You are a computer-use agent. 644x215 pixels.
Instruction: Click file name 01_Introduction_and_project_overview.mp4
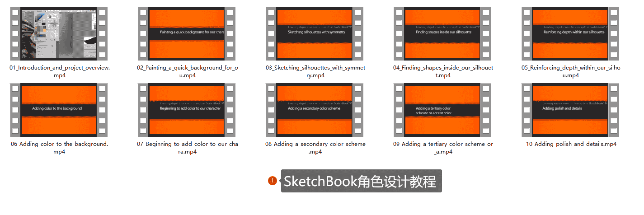pos(59,71)
